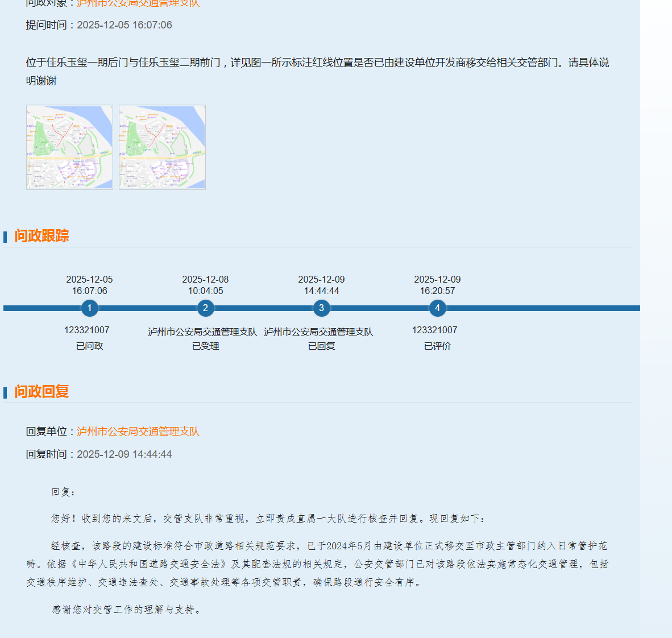The height and width of the screenshot is (638, 672).
Task: Click timeline step 2 circle marker
Action: (x=205, y=308)
